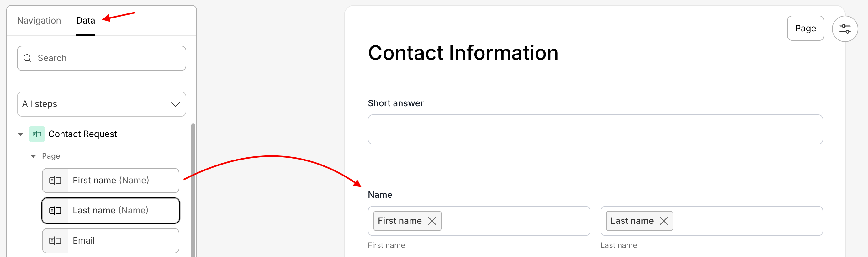Collapse the Contact Request tree node
This screenshot has height=257, width=868.
tap(21, 134)
